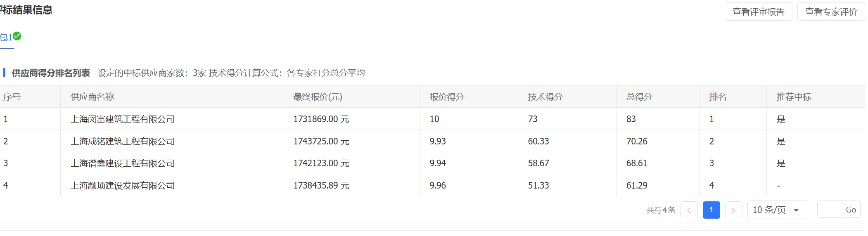
Task: Click the green checkmark icon beside 包1
Action: coord(17,36)
